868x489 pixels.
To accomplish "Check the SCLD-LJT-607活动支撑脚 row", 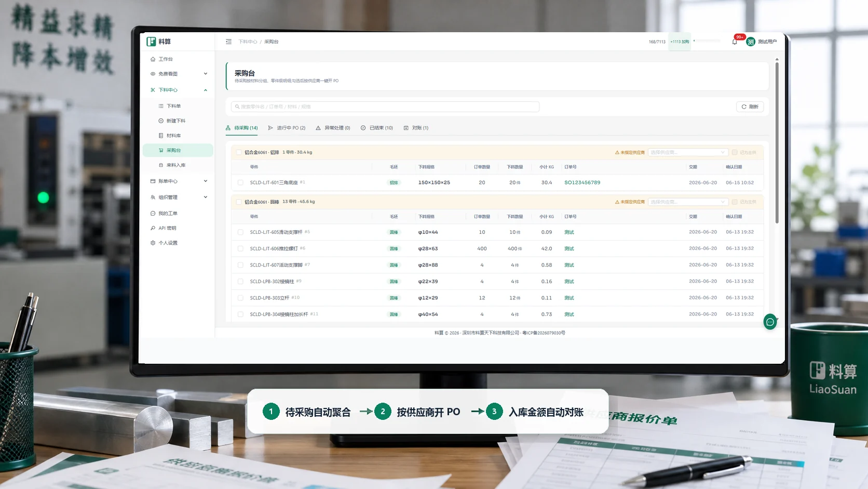I will pos(240,265).
